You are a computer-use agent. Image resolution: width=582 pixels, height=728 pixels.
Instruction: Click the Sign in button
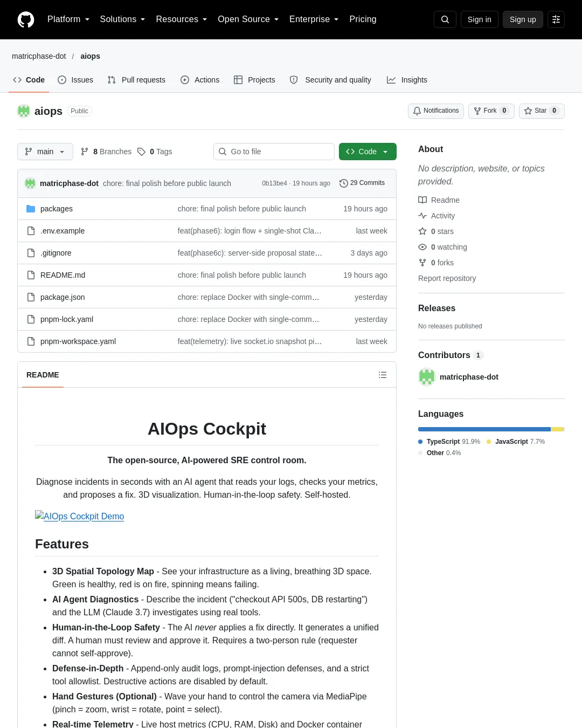click(480, 19)
